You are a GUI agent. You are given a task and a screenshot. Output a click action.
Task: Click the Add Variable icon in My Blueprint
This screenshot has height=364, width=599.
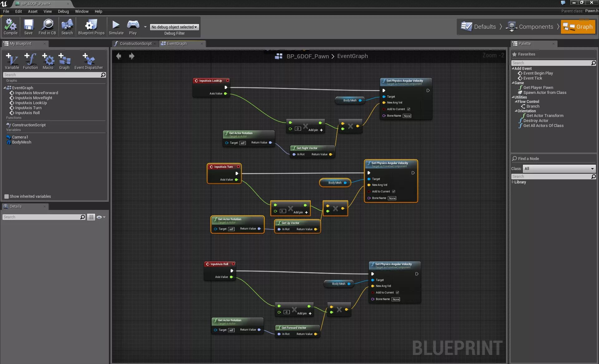(x=12, y=60)
